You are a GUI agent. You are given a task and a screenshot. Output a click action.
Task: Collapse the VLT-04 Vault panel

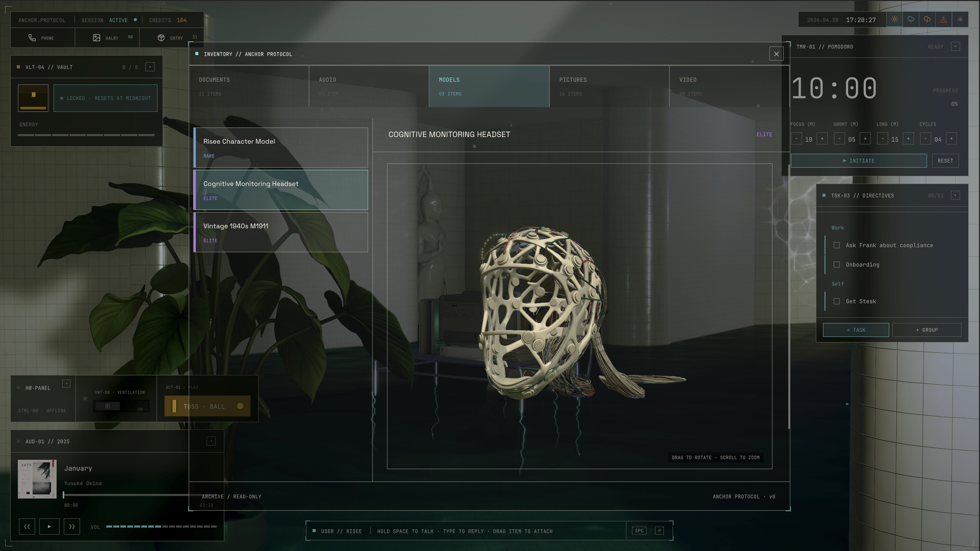pos(150,67)
